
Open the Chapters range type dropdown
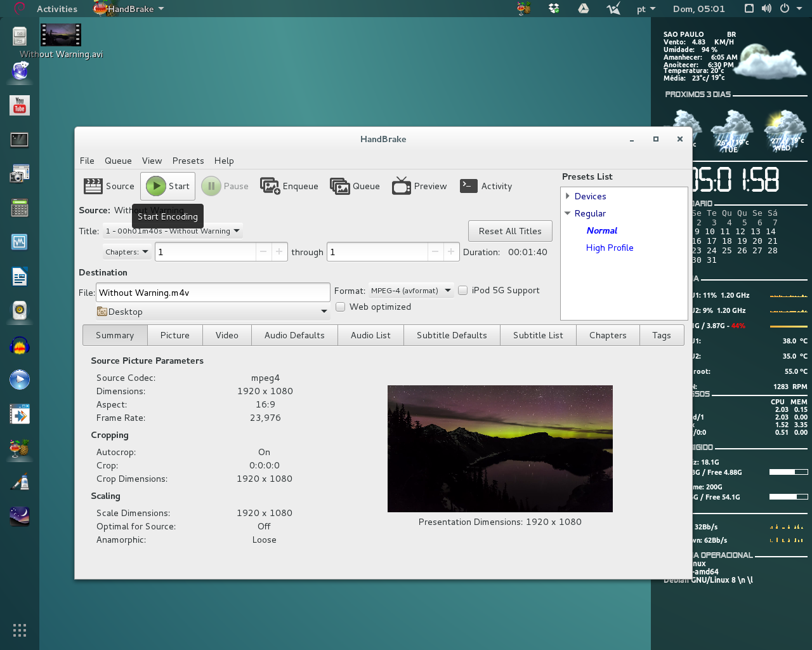point(127,252)
